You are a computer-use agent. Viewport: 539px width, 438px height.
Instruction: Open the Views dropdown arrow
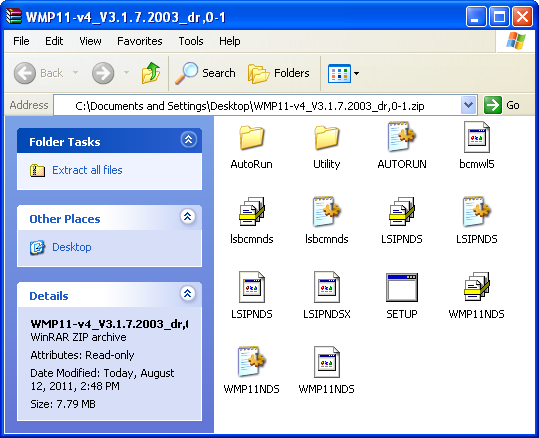tap(356, 73)
